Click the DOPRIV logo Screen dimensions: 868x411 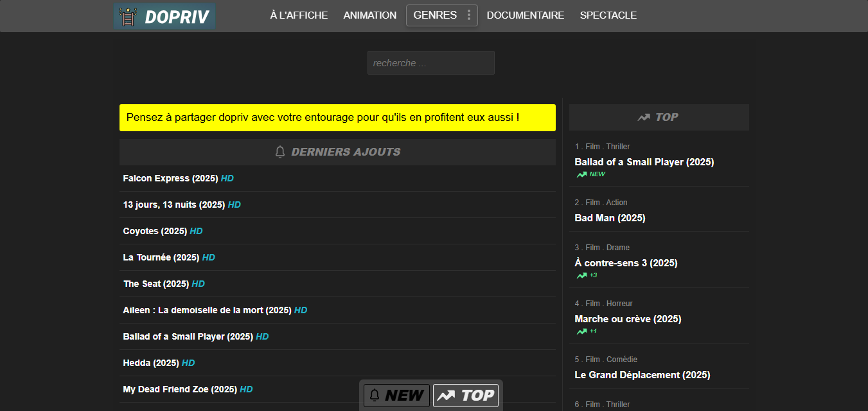pyautogui.click(x=164, y=17)
